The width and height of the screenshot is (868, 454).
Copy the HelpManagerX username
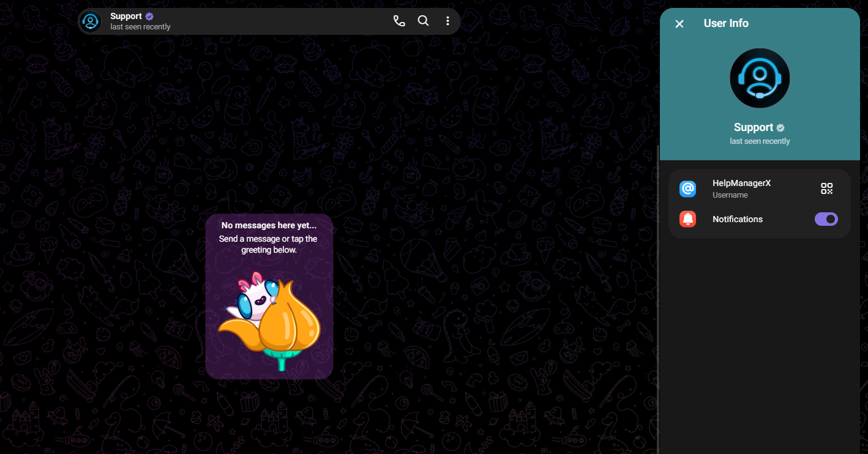pyautogui.click(x=741, y=183)
